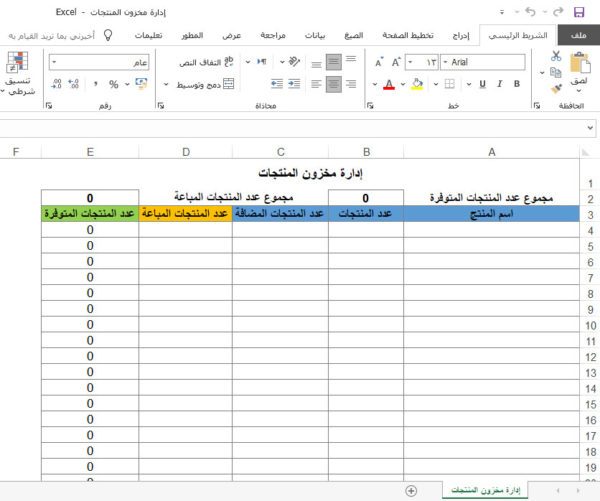Click the Orientation text rotate icon
The image size is (600, 501).
click(294, 62)
